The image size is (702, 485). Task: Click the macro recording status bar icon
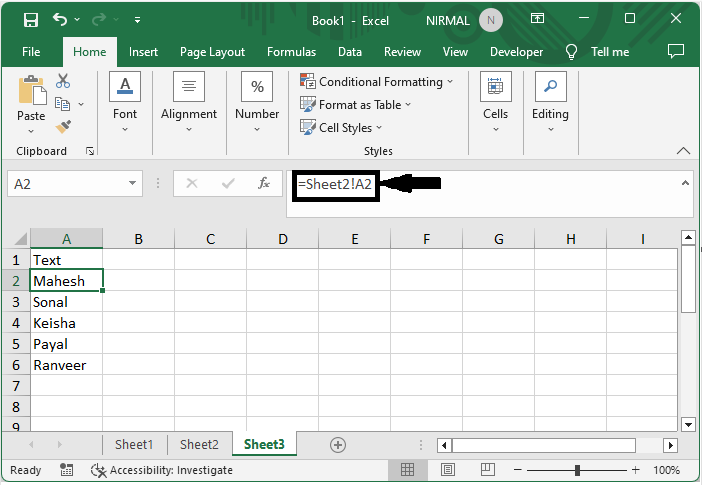point(67,470)
